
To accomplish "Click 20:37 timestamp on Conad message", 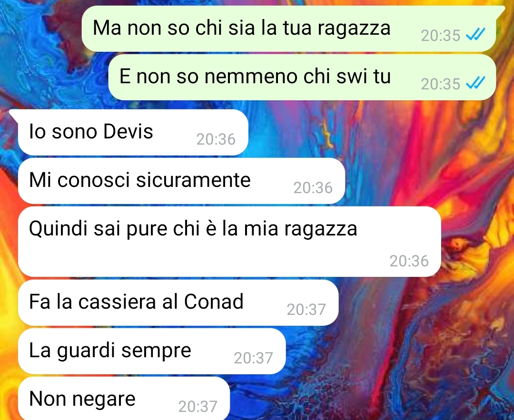I will (x=306, y=310).
